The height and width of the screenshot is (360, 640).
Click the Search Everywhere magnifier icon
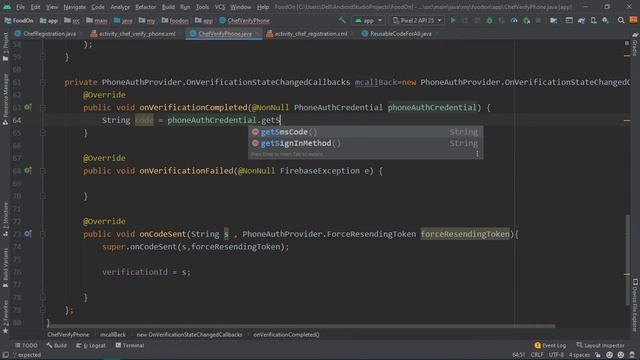coord(621,20)
